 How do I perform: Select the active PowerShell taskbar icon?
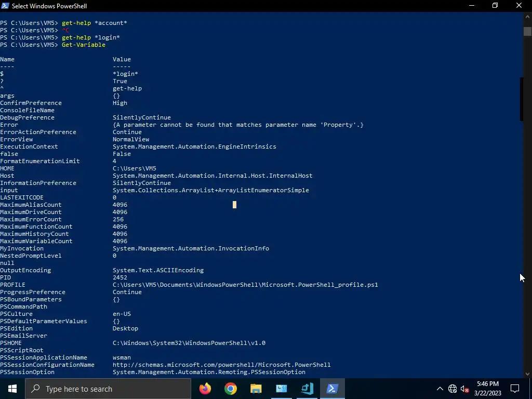[332, 389]
